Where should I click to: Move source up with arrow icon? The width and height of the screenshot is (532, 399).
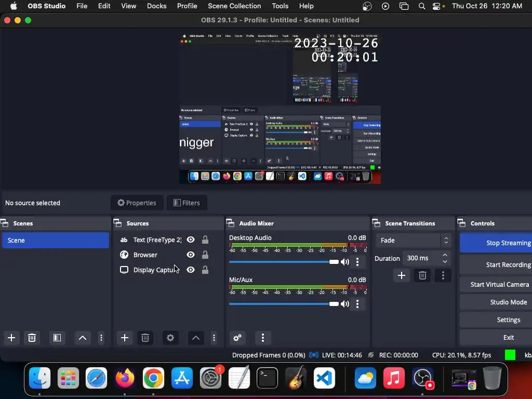[196, 338]
